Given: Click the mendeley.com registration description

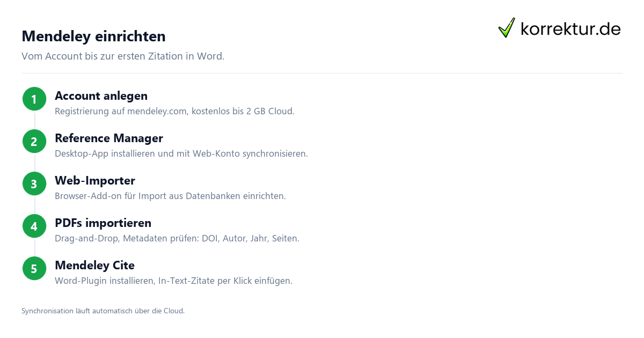Looking at the screenshot, I should pos(175,112).
